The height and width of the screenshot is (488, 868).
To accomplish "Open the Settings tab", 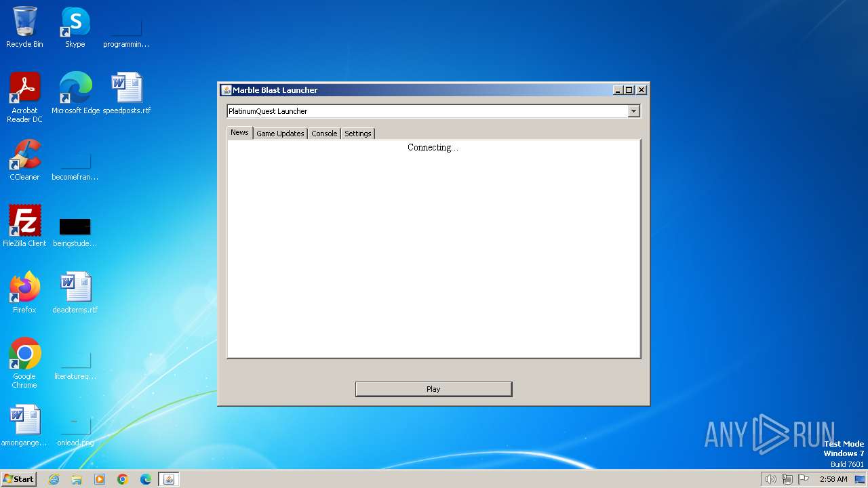I will (x=358, y=134).
